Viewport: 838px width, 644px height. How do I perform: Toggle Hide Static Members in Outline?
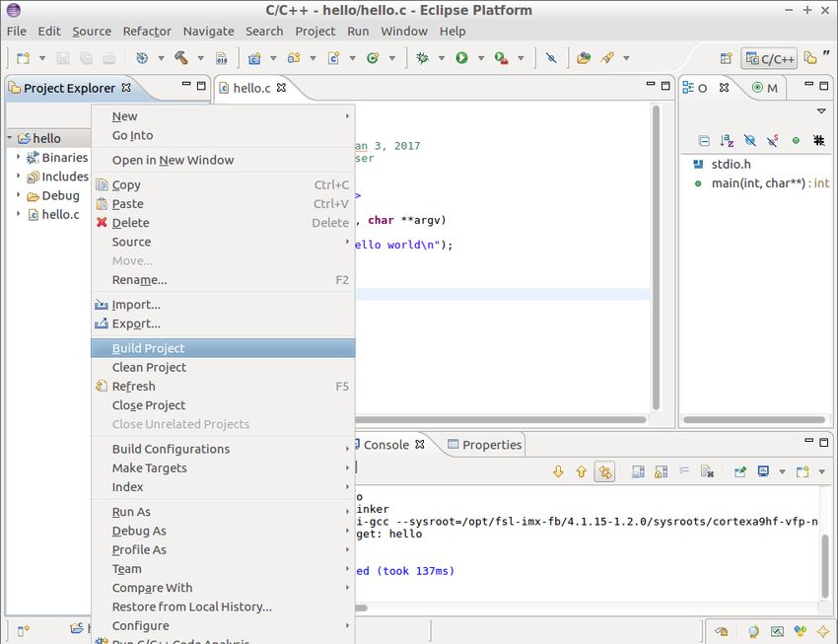(772, 141)
